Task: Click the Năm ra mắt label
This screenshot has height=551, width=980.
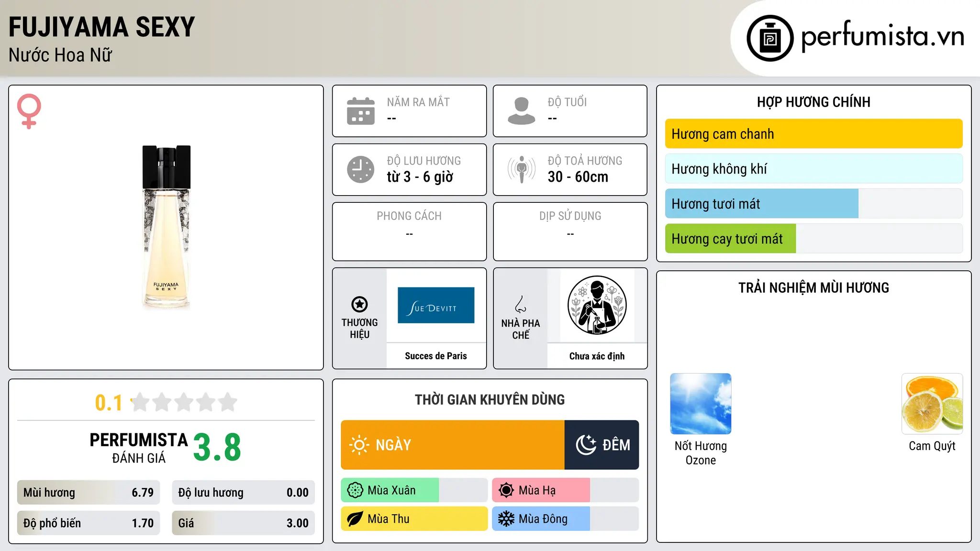Action: pyautogui.click(x=418, y=102)
